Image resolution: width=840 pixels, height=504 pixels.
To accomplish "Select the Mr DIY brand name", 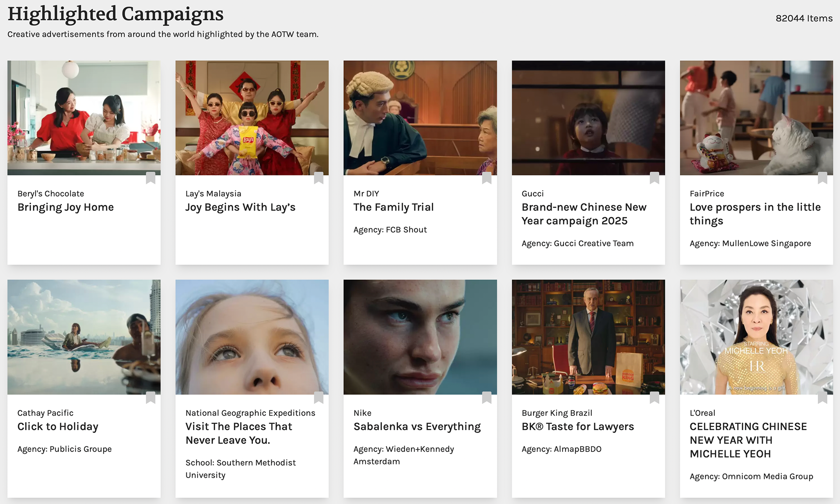I will click(366, 193).
